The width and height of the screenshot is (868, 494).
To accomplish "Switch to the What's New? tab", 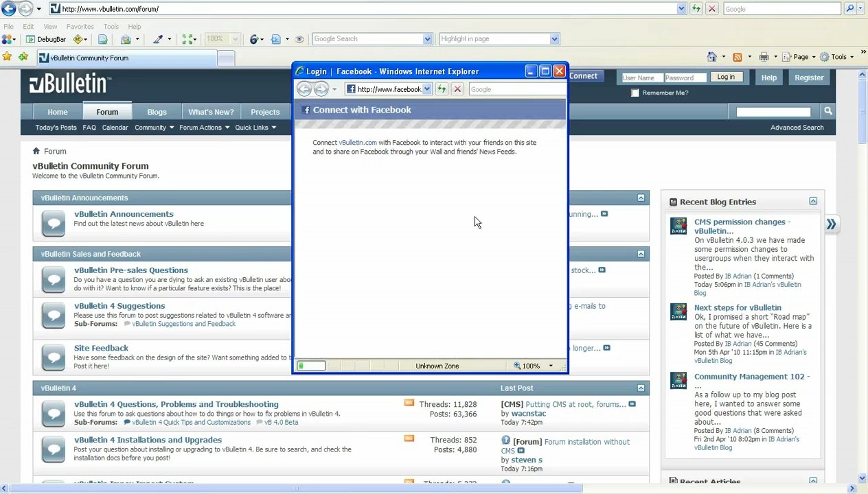I will [211, 112].
